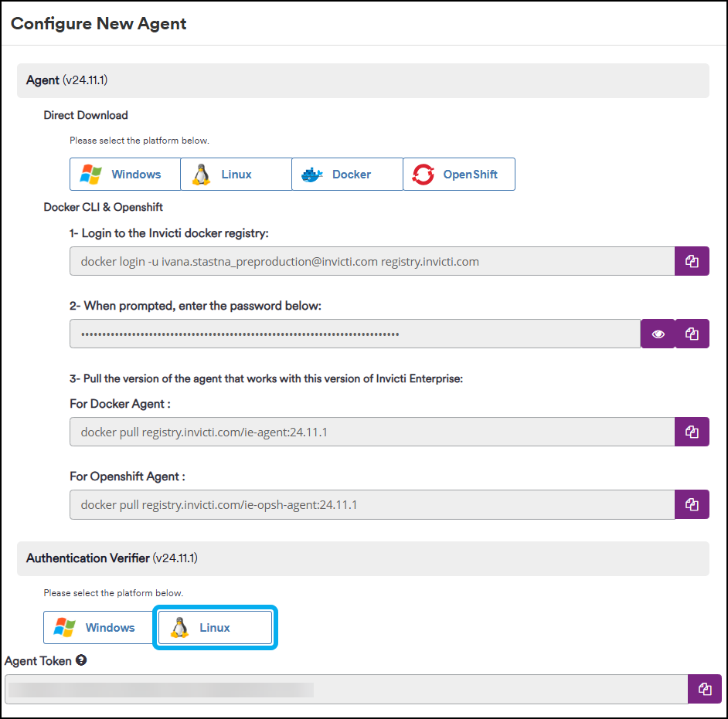Select the Docker platform button
This screenshot has width=728, height=719.
point(347,174)
